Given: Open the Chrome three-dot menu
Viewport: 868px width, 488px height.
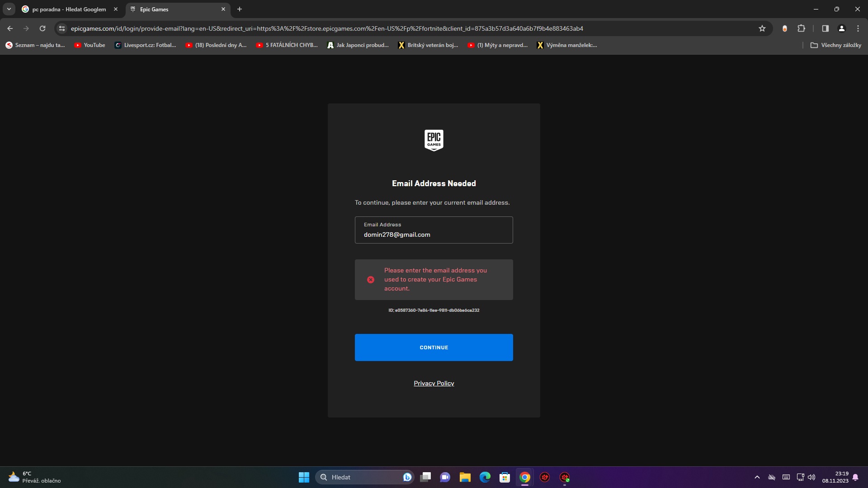Looking at the screenshot, I should tap(858, 28).
